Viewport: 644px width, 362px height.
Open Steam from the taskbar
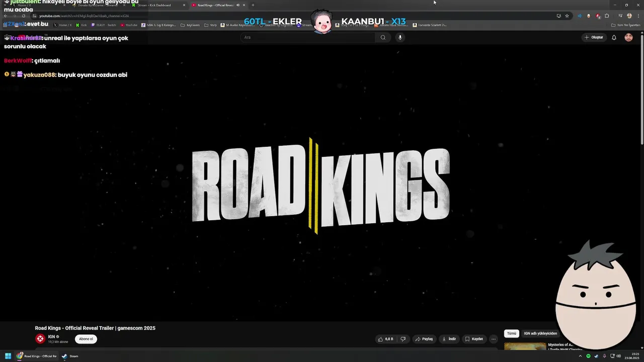point(70,356)
